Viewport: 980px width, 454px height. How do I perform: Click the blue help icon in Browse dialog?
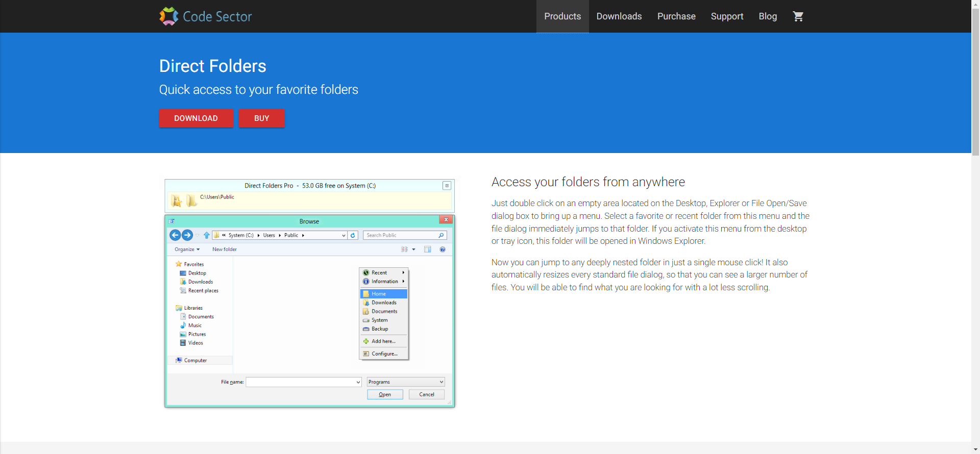click(x=443, y=249)
